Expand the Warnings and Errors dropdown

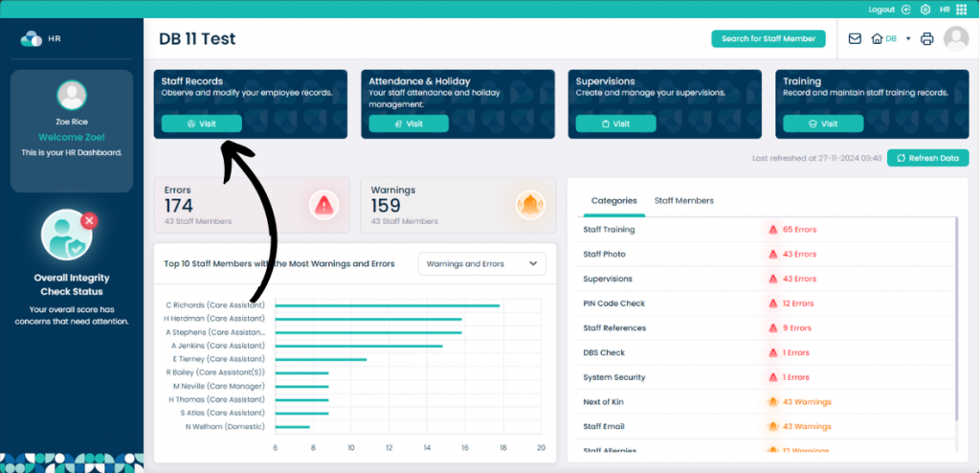pyautogui.click(x=482, y=264)
